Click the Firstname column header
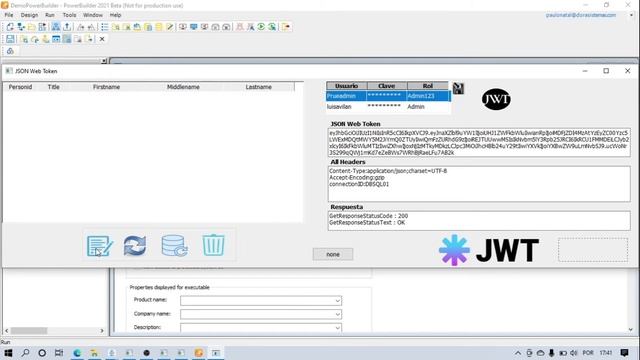This screenshot has width=640, height=360. tap(106, 87)
